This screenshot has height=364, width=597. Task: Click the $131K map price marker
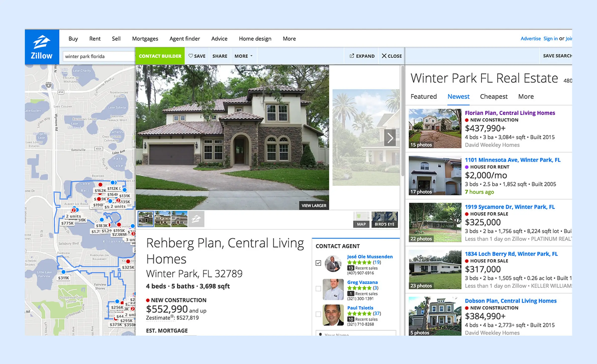[x=125, y=196]
